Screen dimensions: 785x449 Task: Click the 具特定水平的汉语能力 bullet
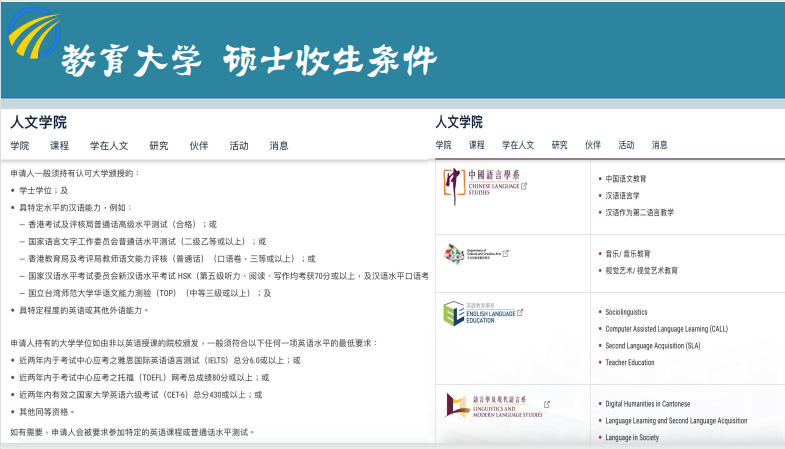pyautogui.click(x=76, y=207)
